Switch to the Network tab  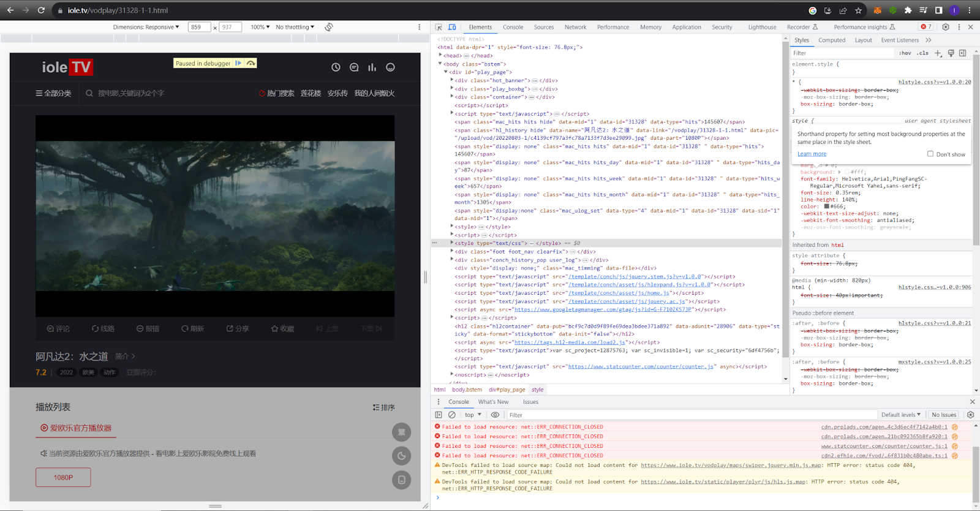point(575,27)
